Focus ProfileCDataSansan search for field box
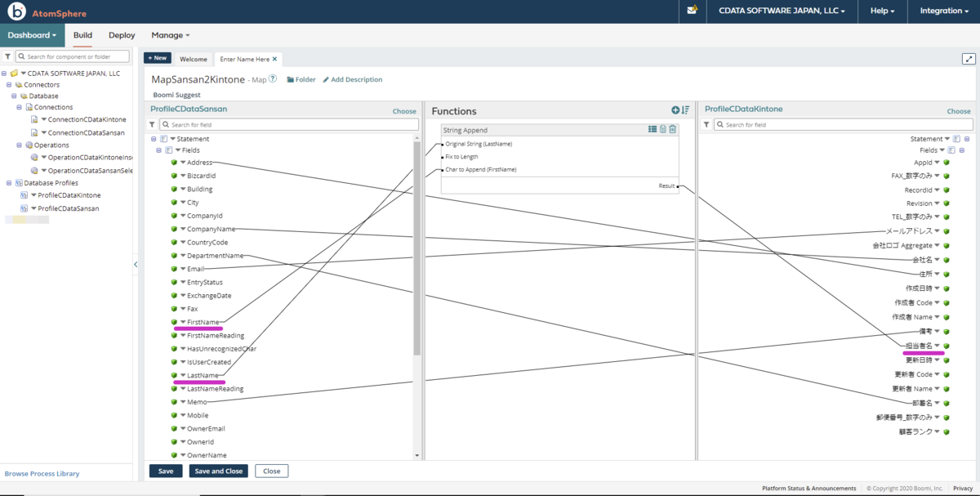 coord(289,124)
